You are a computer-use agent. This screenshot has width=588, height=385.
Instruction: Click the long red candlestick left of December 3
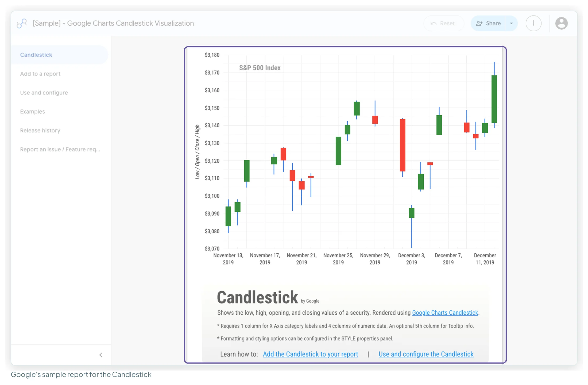403,145
